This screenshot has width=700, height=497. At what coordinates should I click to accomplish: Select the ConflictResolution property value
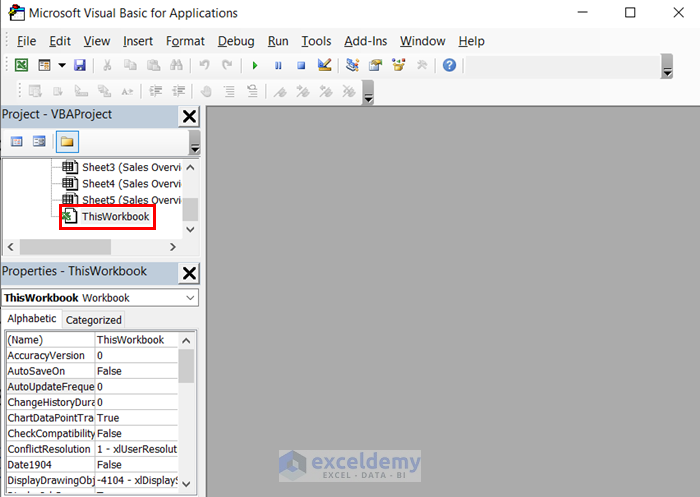point(137,449)
